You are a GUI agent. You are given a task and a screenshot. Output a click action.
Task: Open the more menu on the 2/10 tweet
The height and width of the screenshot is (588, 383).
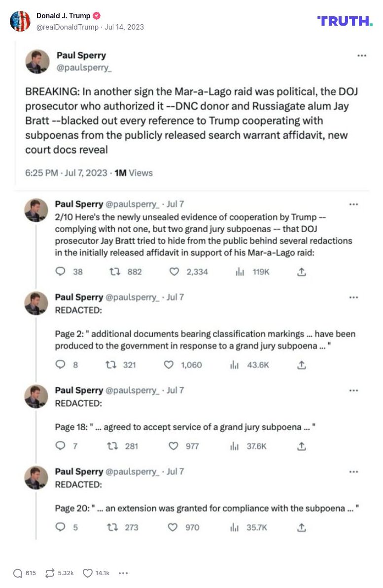click(x=353, y=204)
